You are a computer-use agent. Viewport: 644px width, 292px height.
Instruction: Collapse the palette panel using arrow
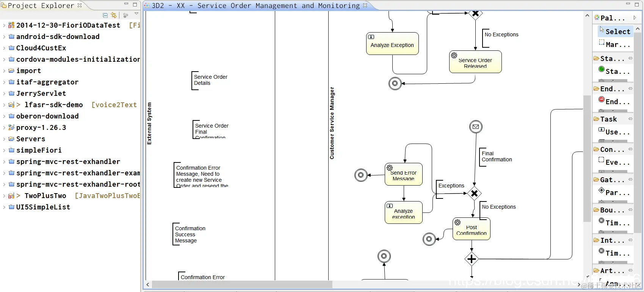635,18
